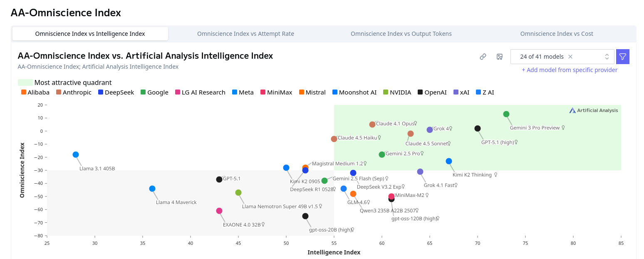Click the download chart image icon
Viewport: 644px width, 259px height.
tap(500, 57)
